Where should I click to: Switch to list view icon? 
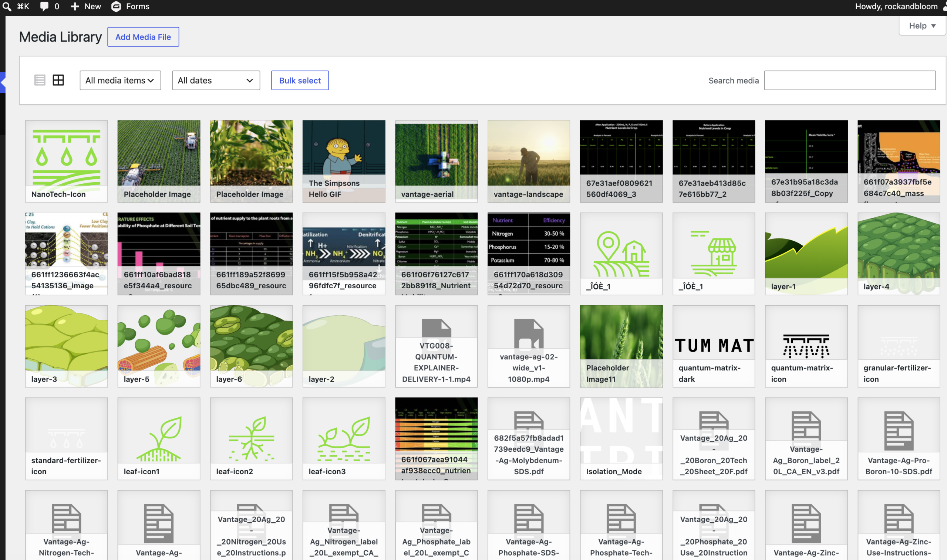(x=40, y=80)
